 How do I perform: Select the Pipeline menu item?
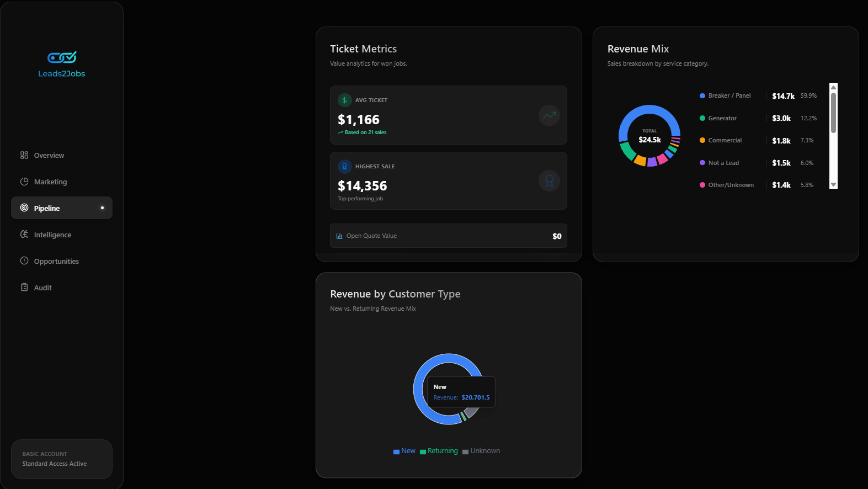pyautogui.click(x=62, y=208)
